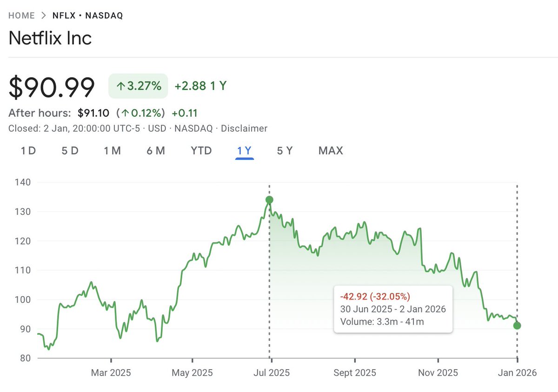
Task: Select the 1 Y time range
Action: pos(244,151)
